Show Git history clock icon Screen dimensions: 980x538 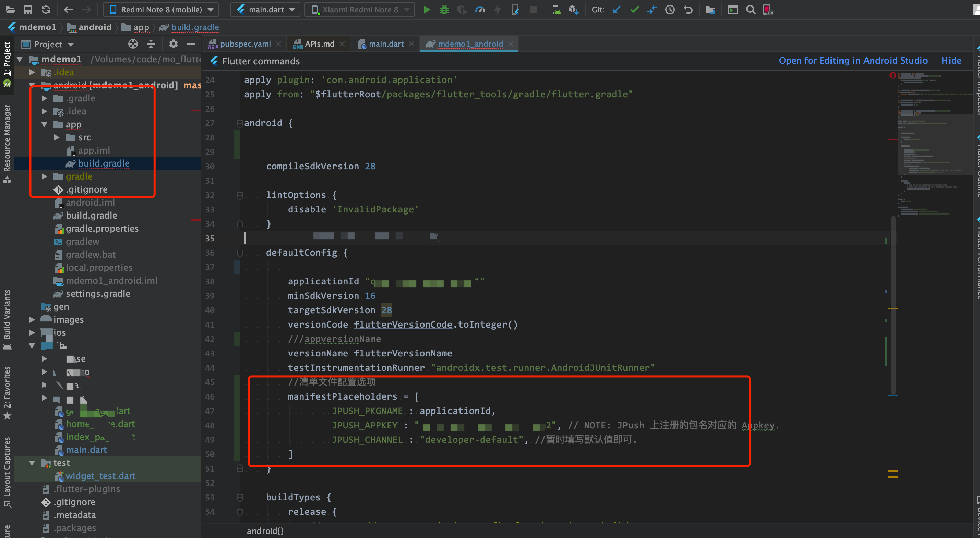(x=670, y=10)
